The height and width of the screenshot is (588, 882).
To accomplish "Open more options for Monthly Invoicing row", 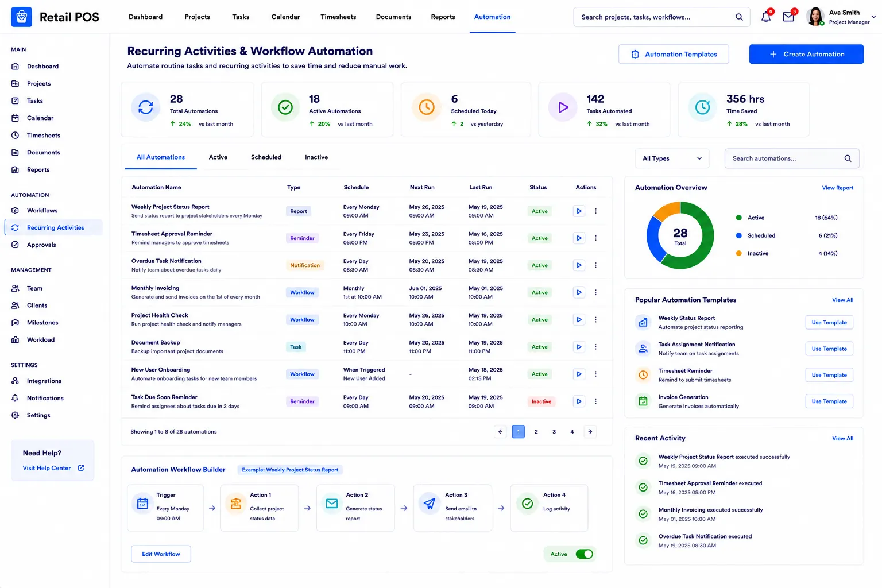I will click(595, 292).
